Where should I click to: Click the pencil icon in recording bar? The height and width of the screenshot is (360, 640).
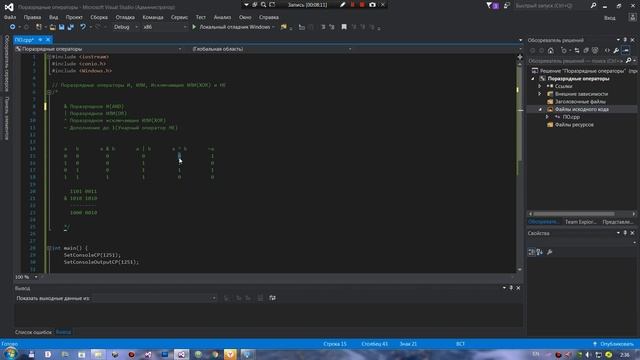(343, 5)
